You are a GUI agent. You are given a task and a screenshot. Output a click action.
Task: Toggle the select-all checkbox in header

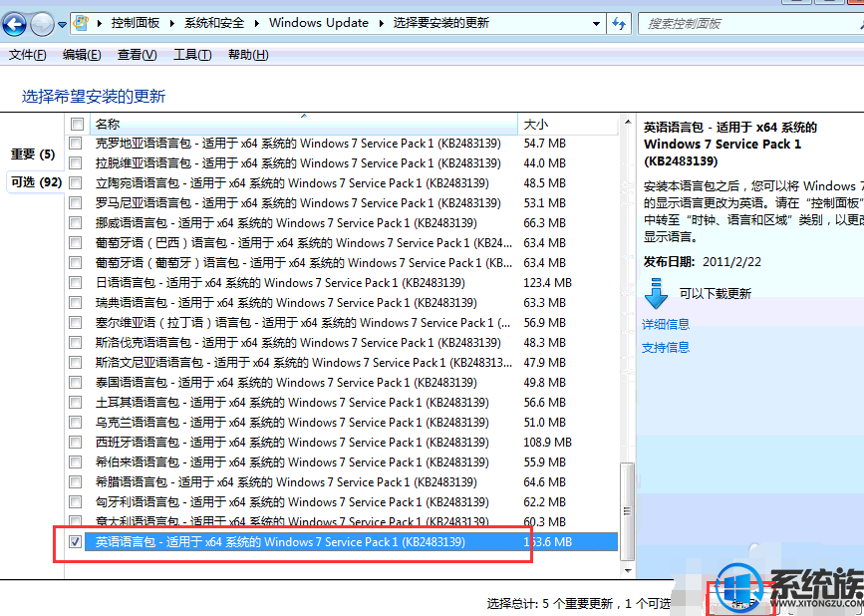pyautogui.click(x=77, y=125)
